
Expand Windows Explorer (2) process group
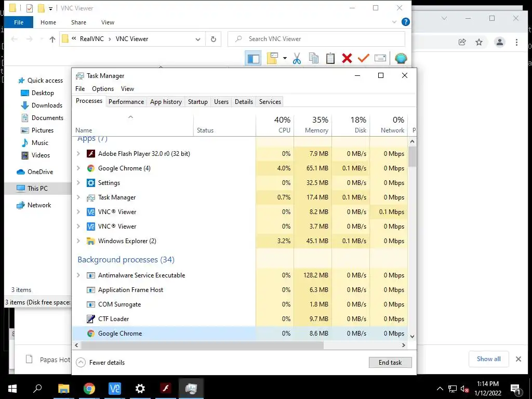pos(78,241)
